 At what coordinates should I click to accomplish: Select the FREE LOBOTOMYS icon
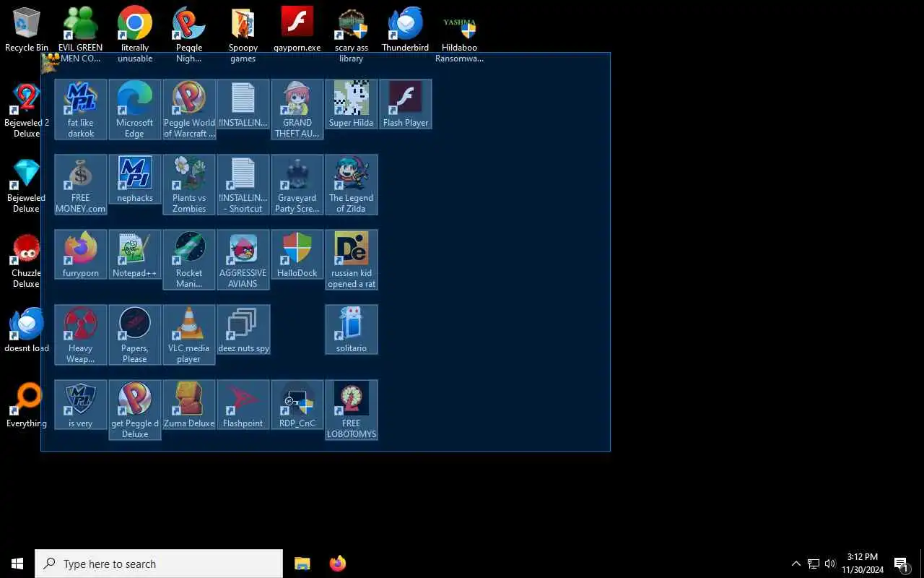click(352, 410)
